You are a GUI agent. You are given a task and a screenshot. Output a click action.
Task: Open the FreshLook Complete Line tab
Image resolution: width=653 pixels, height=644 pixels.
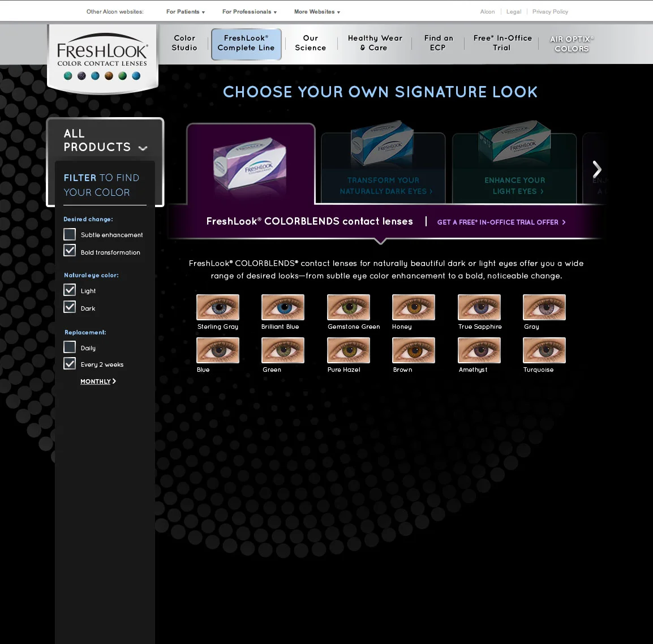pos(246,44)
